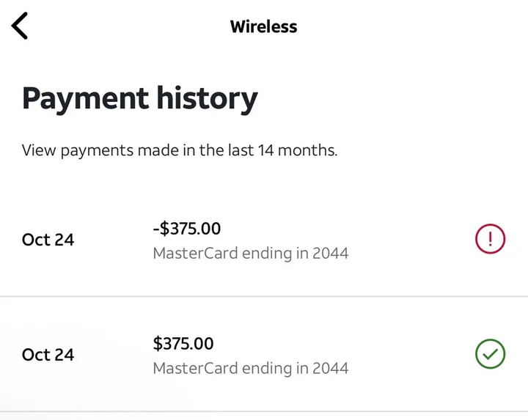Tap the Wireless header title
Image resolution: width=528 pixels, height=420 pixels.
(x=263, y=26)
